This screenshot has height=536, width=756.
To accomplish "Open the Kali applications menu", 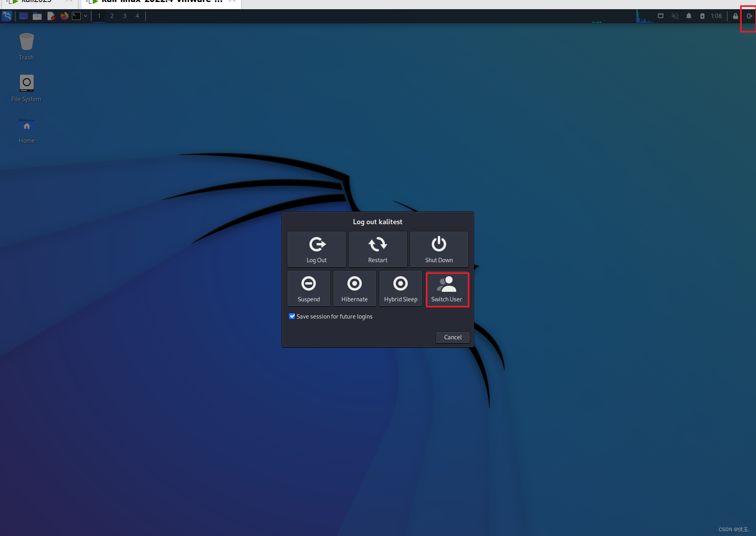I will 7,16.
